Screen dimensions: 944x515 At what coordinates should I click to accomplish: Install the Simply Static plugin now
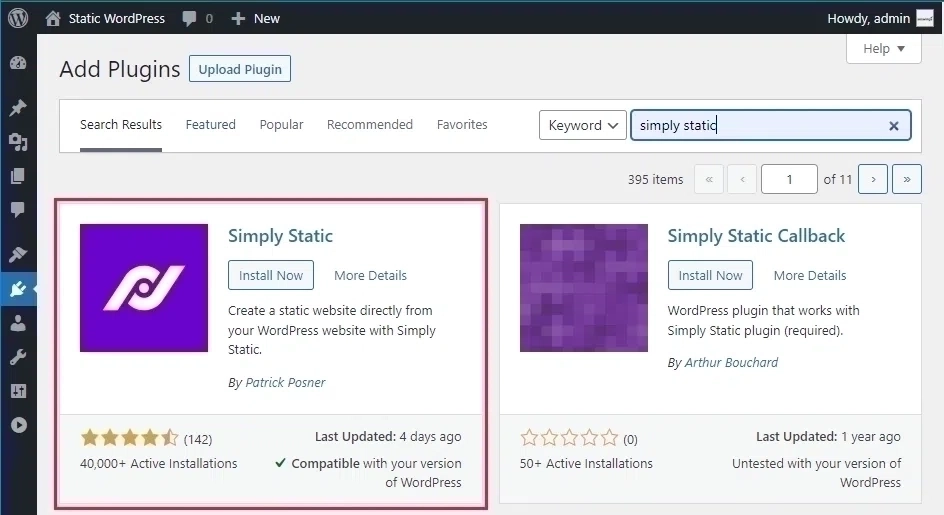coord(271,275)
